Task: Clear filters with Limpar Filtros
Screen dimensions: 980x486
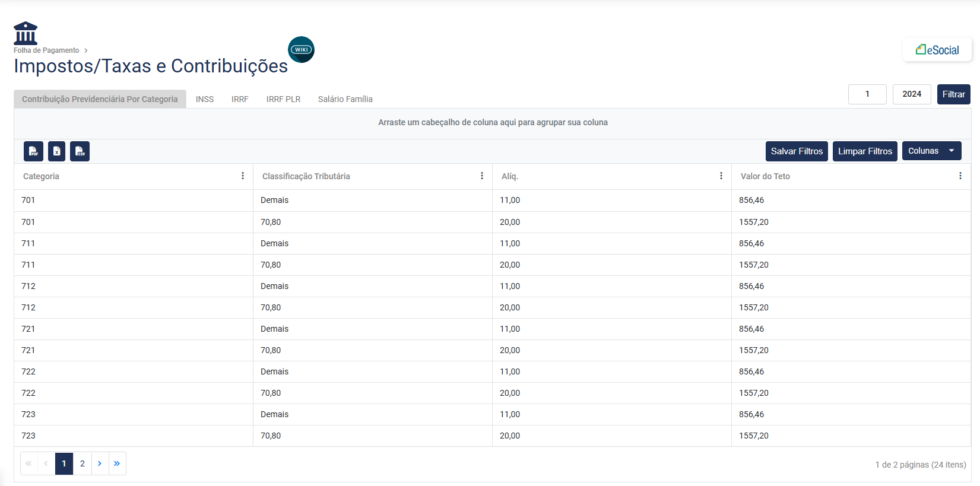Action: click(864, 151)
